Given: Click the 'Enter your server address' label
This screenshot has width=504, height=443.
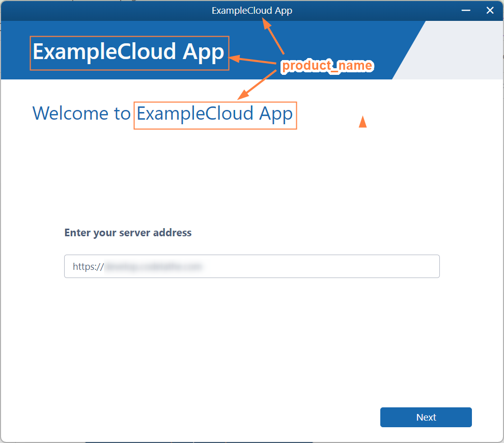Looking at the screenshot, I should tap(128, 233).
